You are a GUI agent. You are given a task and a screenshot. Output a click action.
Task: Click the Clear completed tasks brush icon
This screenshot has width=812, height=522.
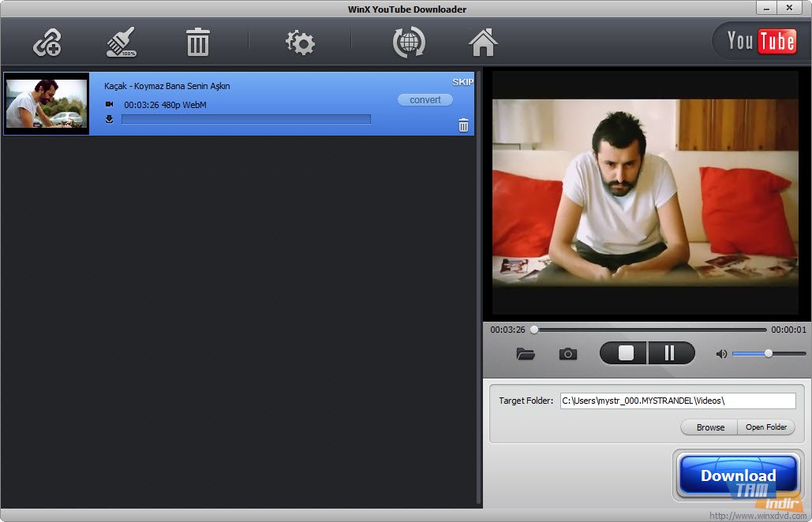point(122,43)
